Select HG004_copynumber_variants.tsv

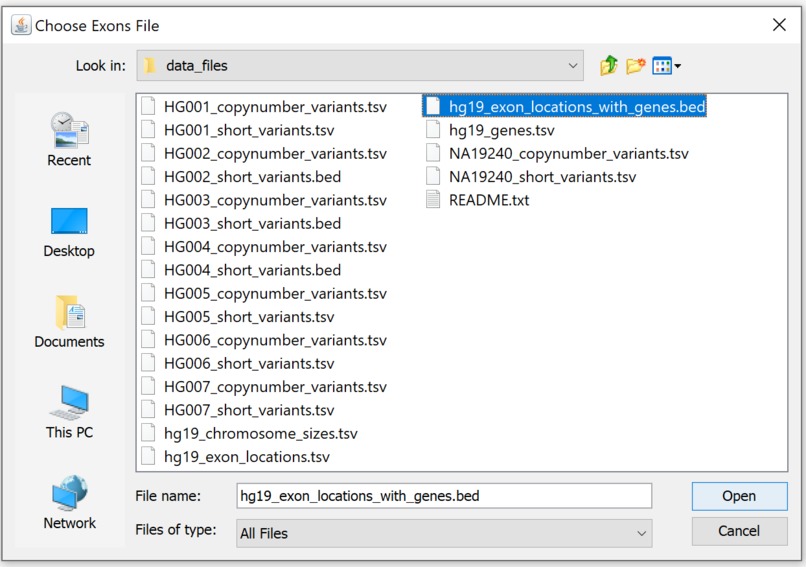click(x=264, y=247)
